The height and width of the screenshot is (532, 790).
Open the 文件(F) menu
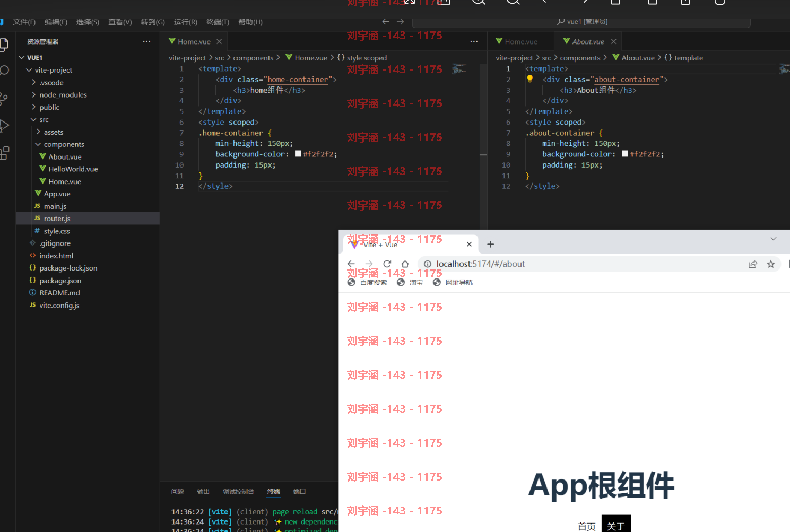[x=24, y=22]
